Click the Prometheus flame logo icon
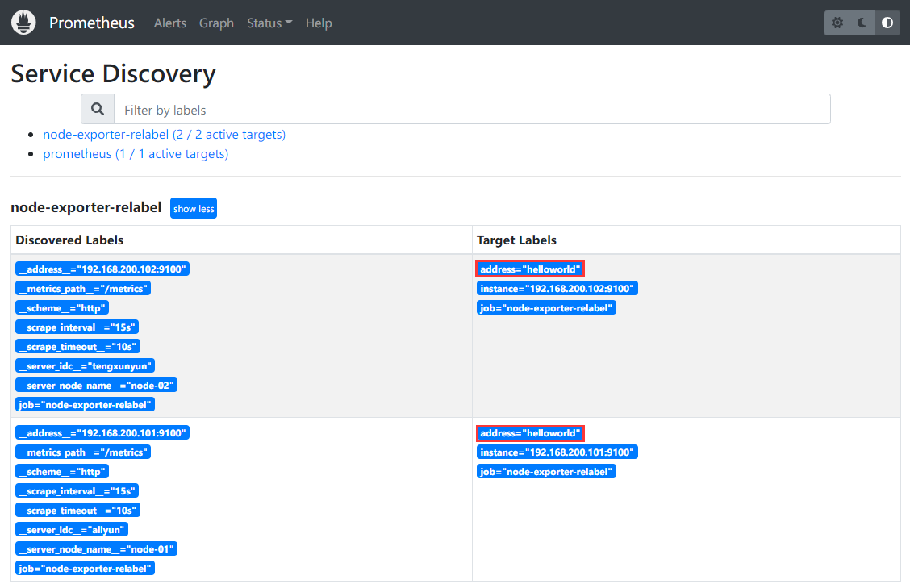 click(x=23, y=23)
